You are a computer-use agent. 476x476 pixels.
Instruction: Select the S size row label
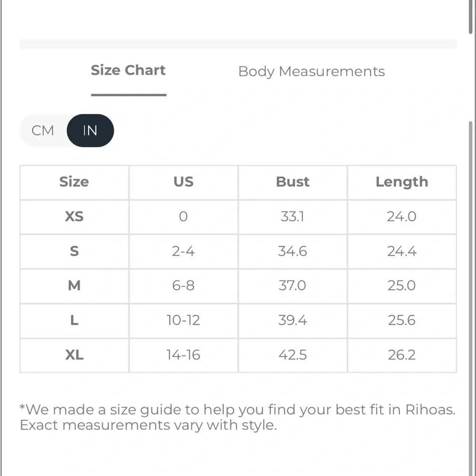click(74, 251)
